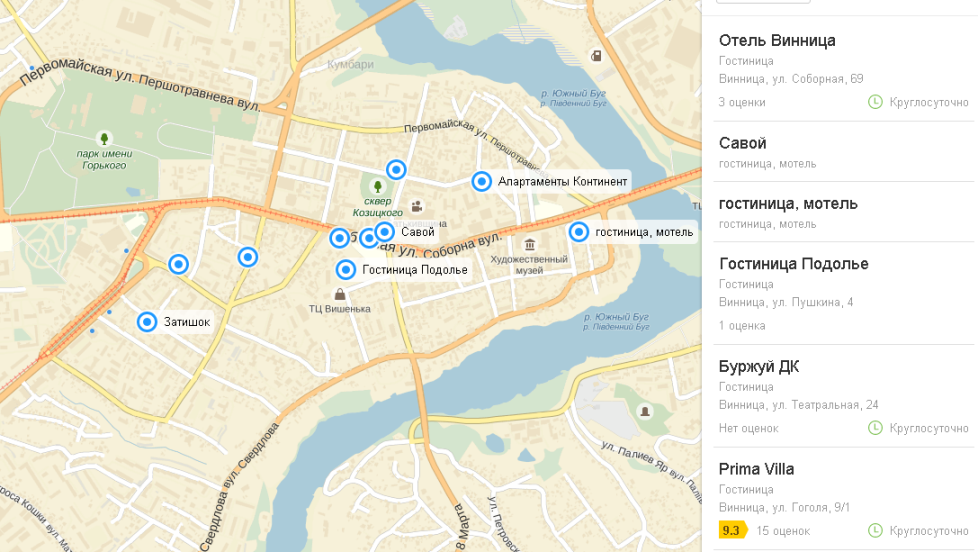
Task: Click the Затишок map marker
Action: [x=147, y=322]
